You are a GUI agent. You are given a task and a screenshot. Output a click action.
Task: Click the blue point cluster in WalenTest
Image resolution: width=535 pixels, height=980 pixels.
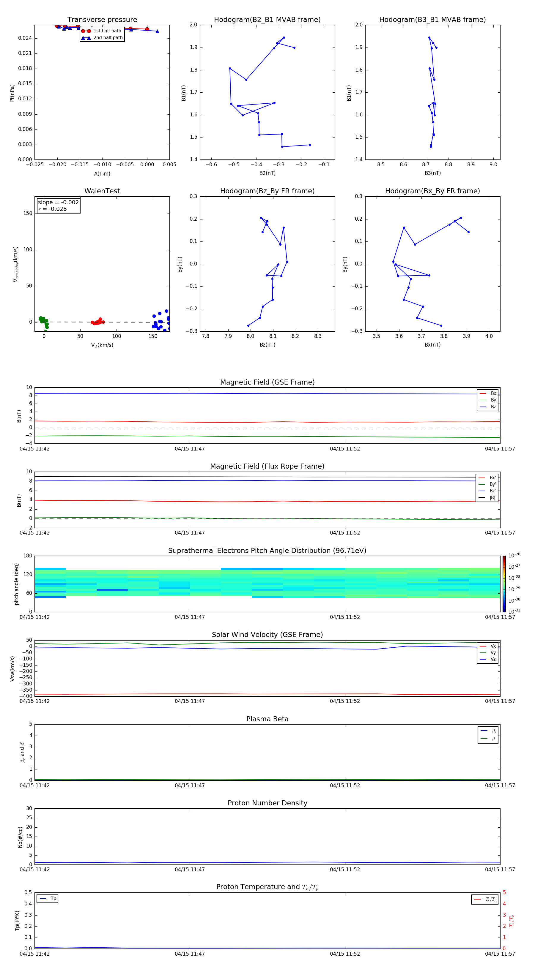pos(162,320)
